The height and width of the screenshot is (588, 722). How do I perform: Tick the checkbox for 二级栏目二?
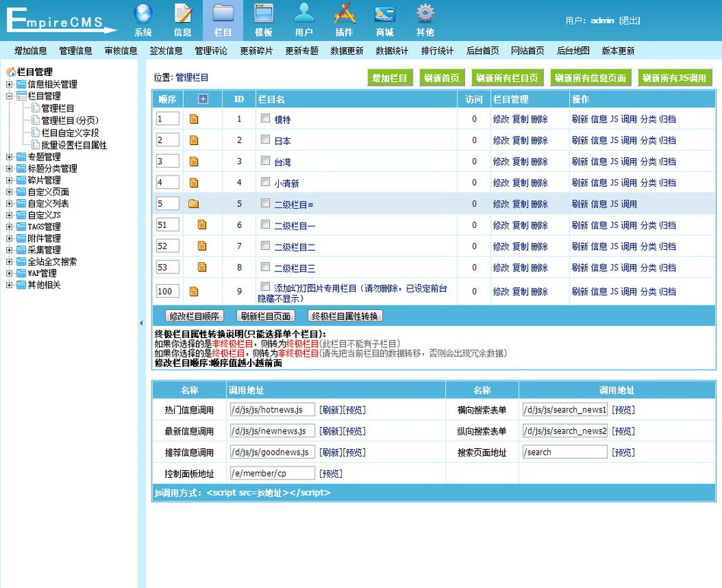(x=265, y=245)
